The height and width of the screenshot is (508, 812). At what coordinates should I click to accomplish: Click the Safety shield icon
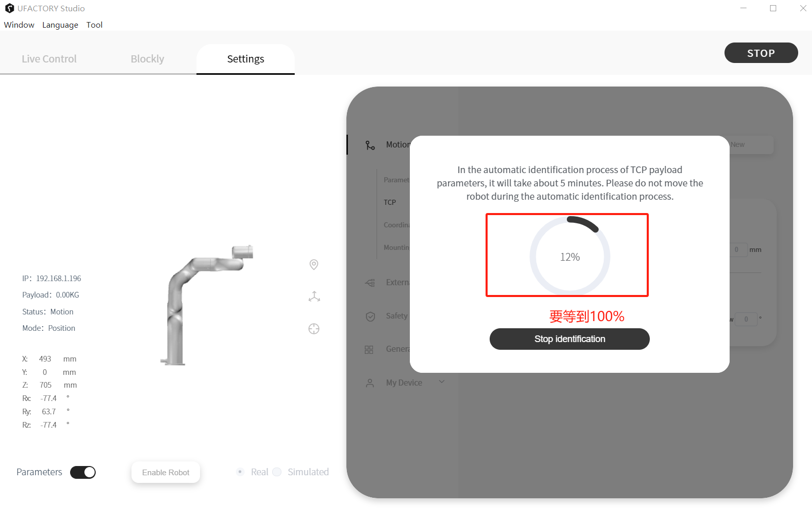pos(370,316)
